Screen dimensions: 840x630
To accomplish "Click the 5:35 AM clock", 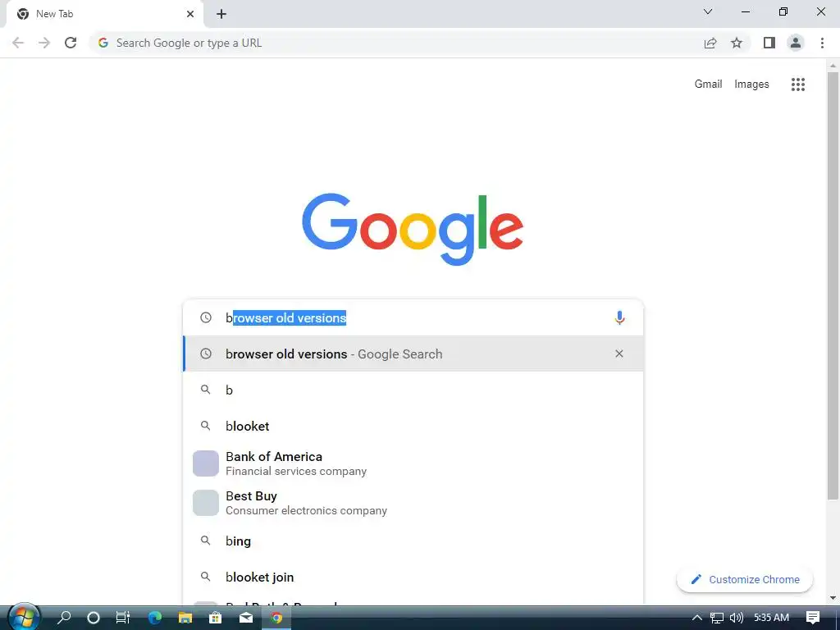I will (771, 618).
